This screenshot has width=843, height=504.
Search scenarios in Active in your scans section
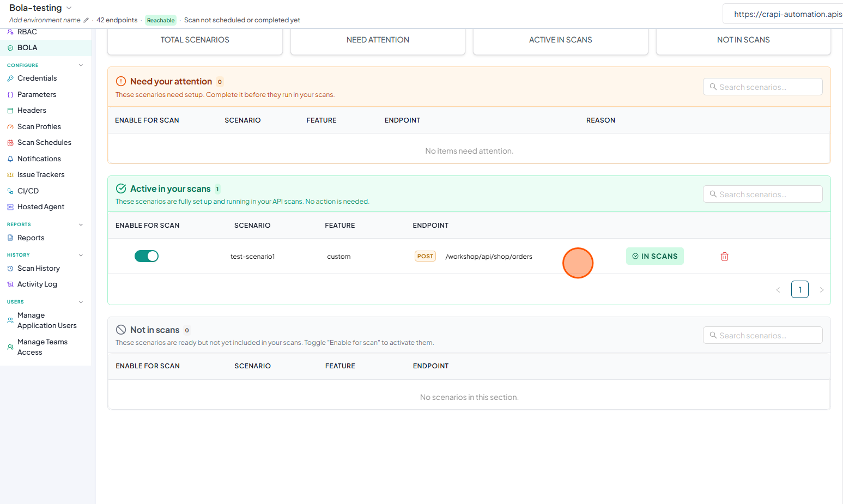click(x=763, y=194)
